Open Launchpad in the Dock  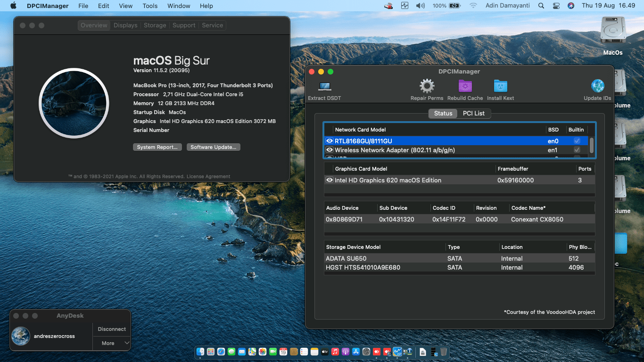pyautogui.click(x=211, y=352)
